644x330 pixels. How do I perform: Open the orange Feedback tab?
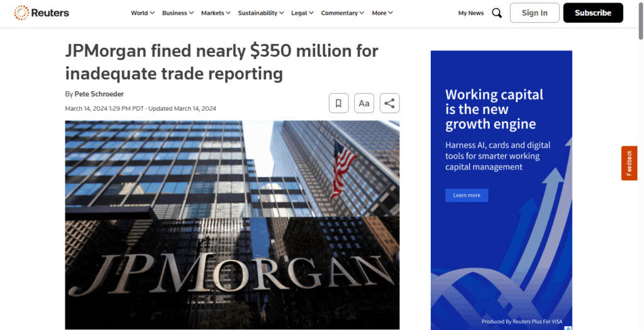629,163
